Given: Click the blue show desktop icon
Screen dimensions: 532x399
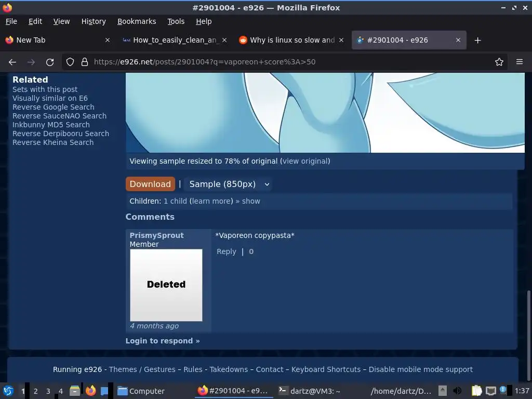Looking at the screenshot, I should point(104,391).
